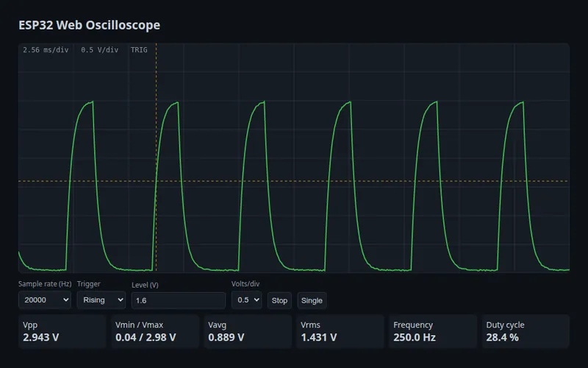Viewport: 588px width, 368px height.
Task: Select the Vmin / Vmax 0.04 / 2.98 V reading
Action: pyautogui.click(x=155, y=332)
